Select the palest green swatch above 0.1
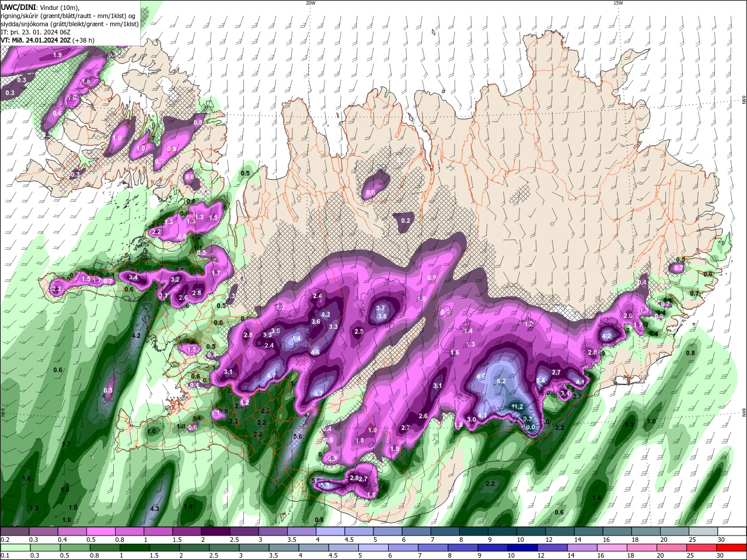This screenshot has height=560, width=747. pyautogui.click(x=14, y=548)
